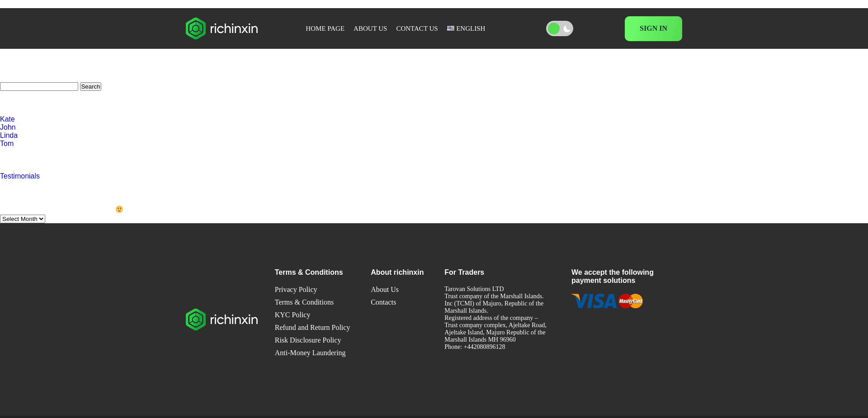This screenshot has height=418, width=868.
Task: Click the payment solutions heading text
Action: 613,277
